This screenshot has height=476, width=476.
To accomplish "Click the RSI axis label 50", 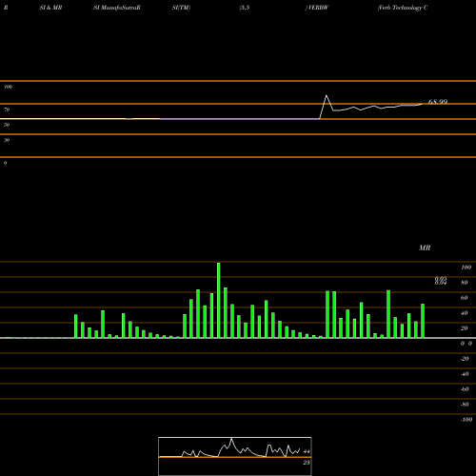I will (7, 125).
